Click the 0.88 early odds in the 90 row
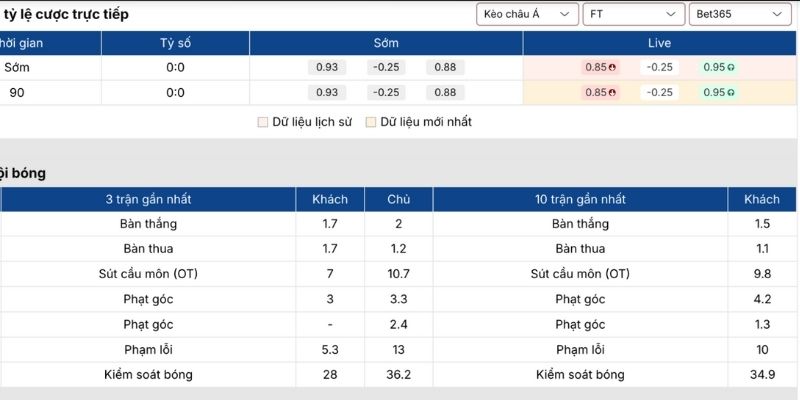The width and height of the screenshot is (800, 400). [x=445, y=92]
